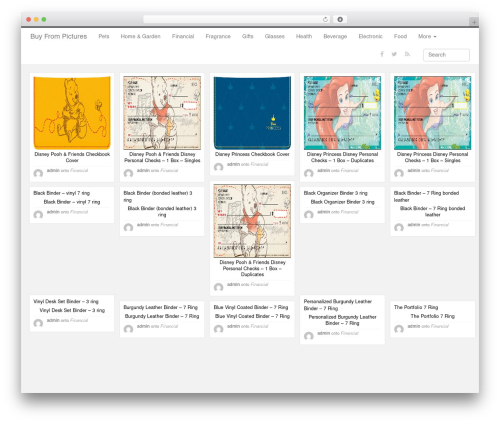Viewport: 500px width, 423px height.
Task: Click admin avatar under Disney Princess Checkbook Cover
Action: (x=219, y=167)
